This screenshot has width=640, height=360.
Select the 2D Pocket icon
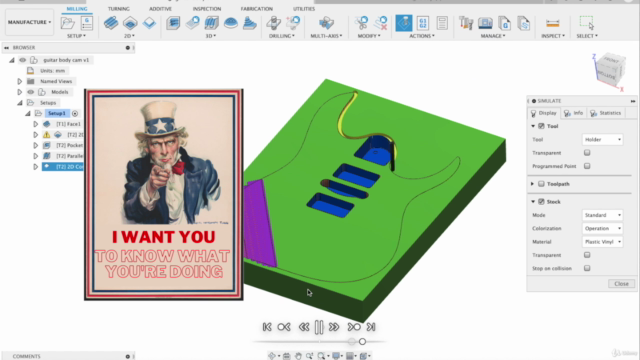point(130,23)
